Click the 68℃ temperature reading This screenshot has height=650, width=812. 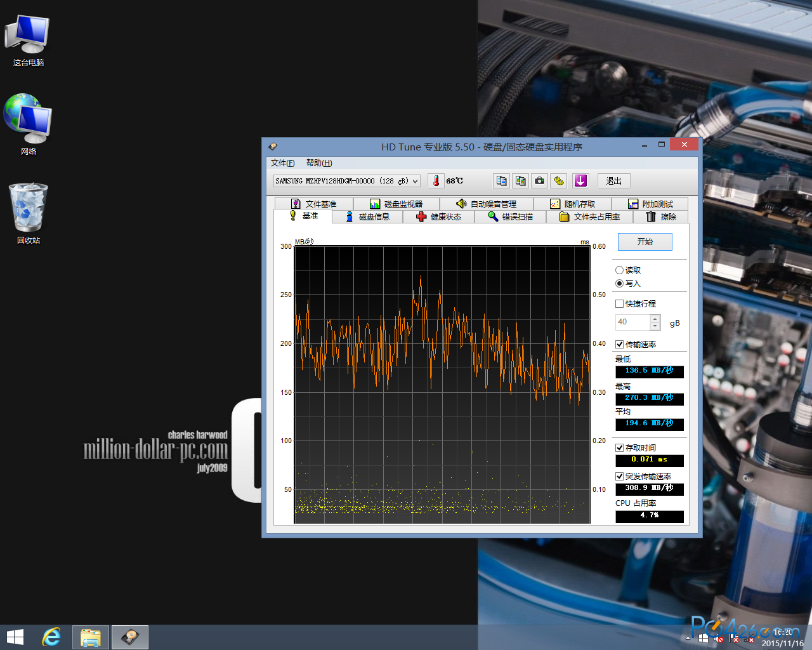click(455, 181)
